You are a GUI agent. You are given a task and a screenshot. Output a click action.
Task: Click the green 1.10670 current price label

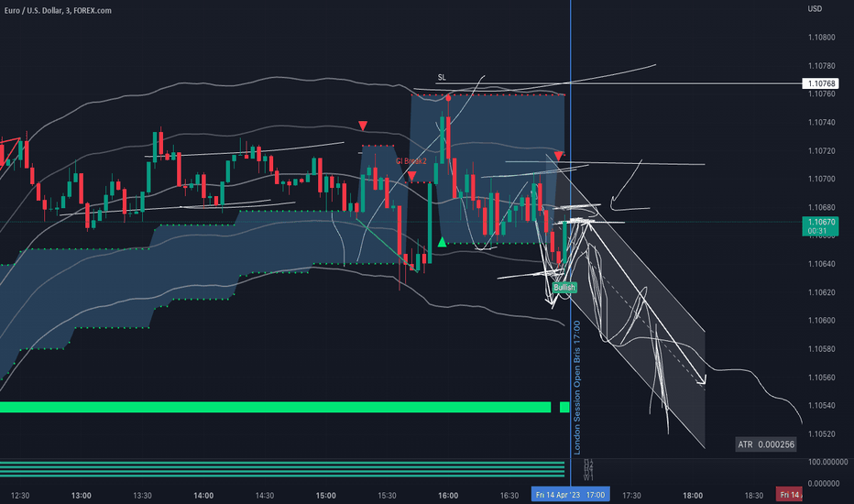(821, 226)
